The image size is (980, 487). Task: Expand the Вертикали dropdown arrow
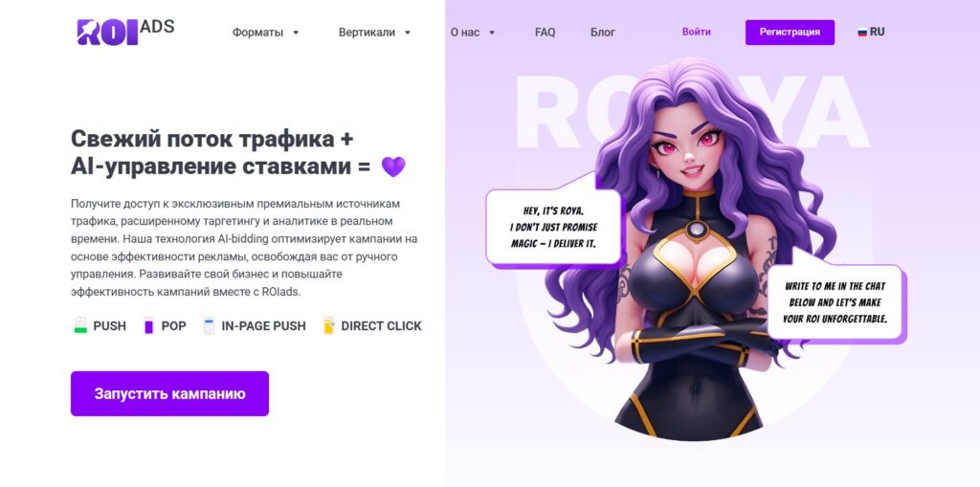coord(408,33)
